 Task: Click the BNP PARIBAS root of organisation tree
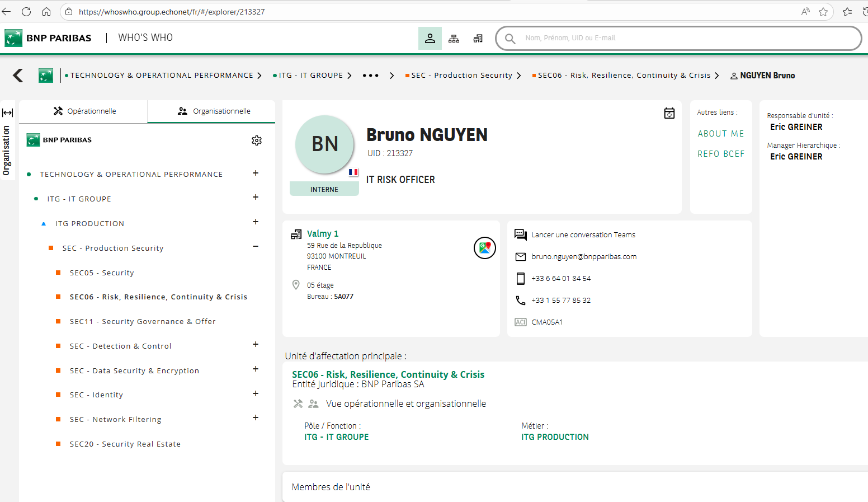tap(59, 140)
